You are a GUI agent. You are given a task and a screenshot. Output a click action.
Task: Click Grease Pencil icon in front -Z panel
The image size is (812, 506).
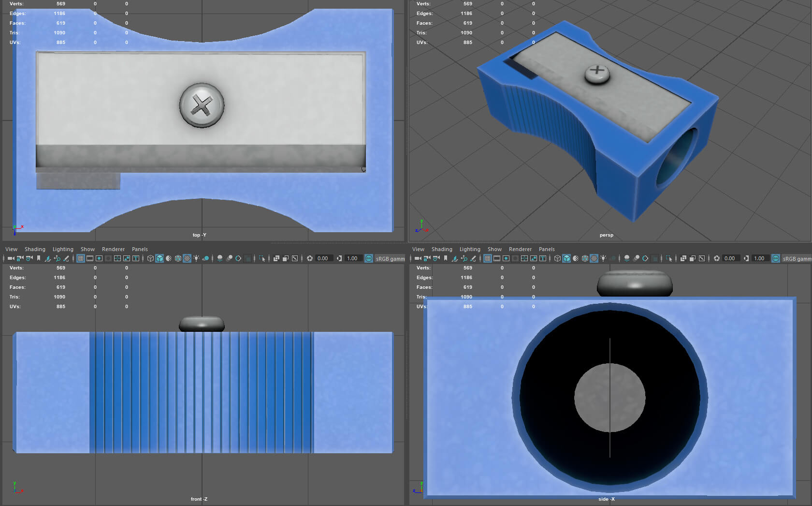66,258
